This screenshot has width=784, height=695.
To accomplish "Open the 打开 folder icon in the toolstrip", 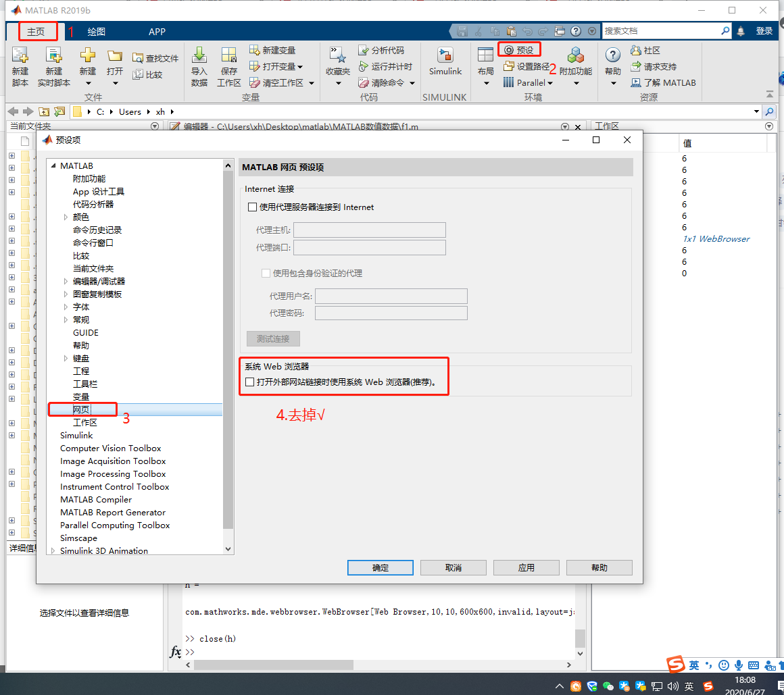I will point(115,56).
